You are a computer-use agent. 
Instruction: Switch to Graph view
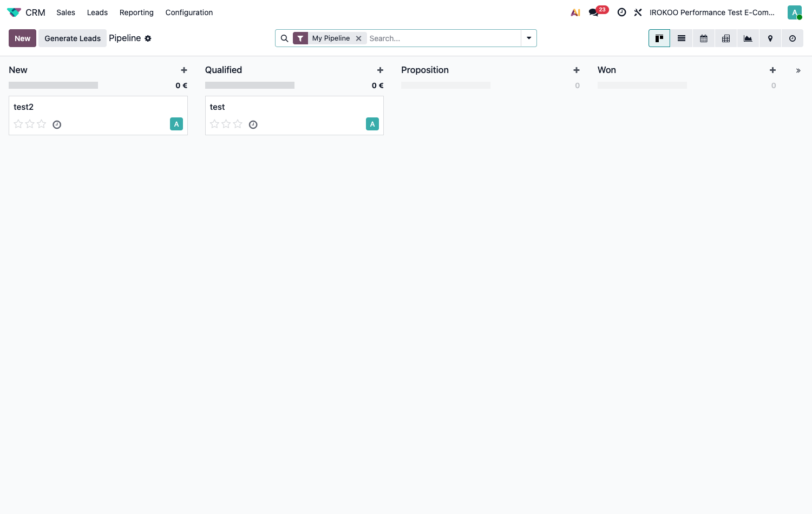pos(748,38)
